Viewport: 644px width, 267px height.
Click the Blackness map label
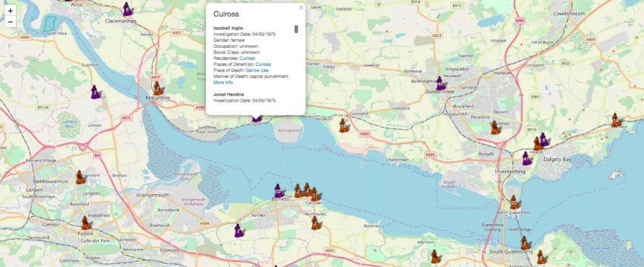point(372,226)
